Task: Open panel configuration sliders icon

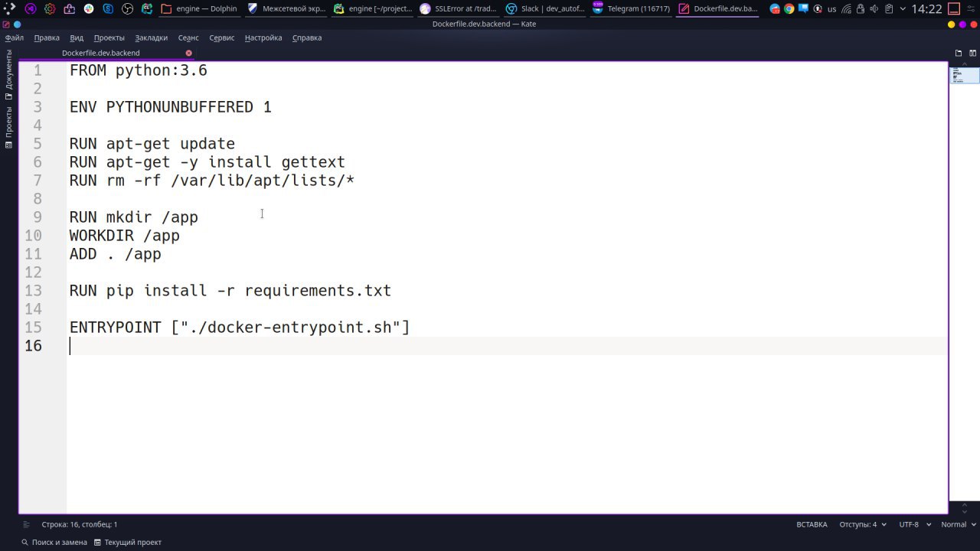Action: (x=972, y=9)
